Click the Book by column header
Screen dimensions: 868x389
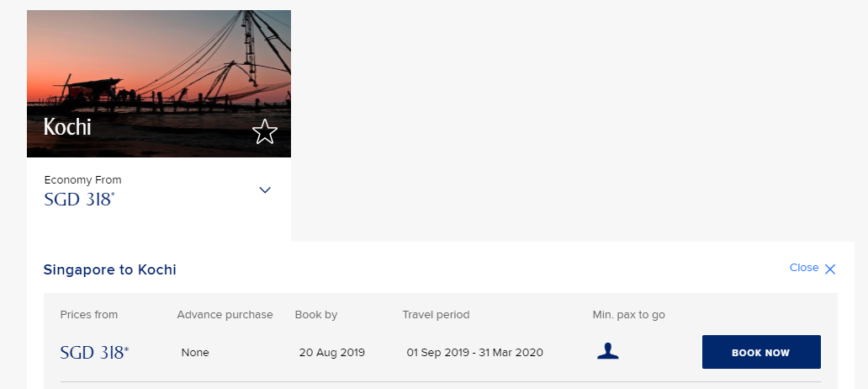[316, 315]
